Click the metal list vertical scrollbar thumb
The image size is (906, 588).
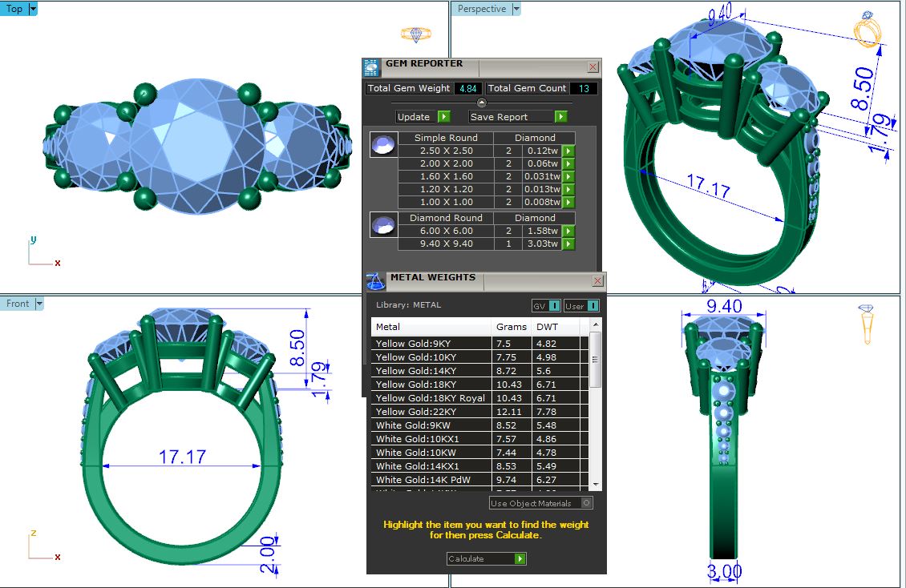tap(595, 360)
